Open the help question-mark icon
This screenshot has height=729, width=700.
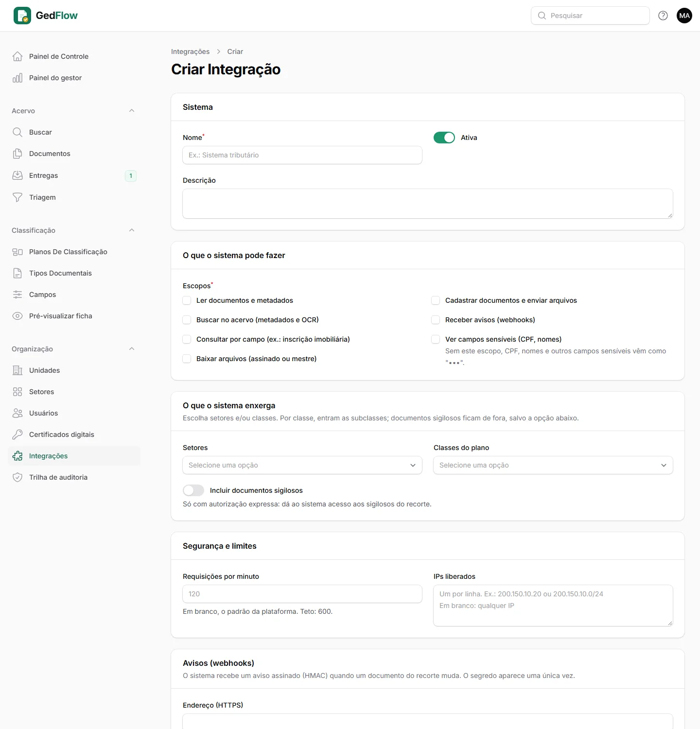click(x=663, y=16)
